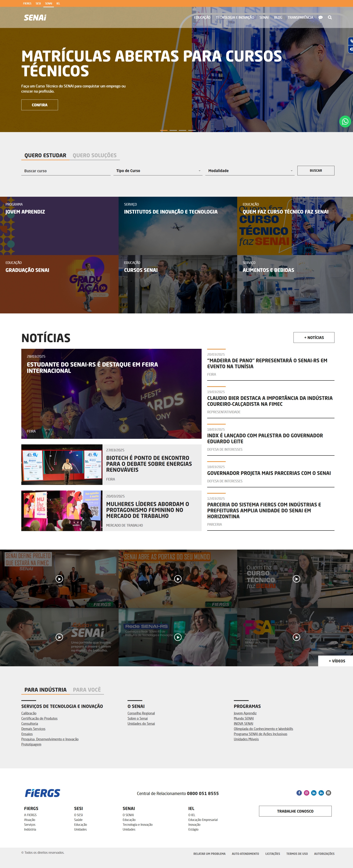Open the Mulheres Líderes news thumbnail image

point(62,511)
